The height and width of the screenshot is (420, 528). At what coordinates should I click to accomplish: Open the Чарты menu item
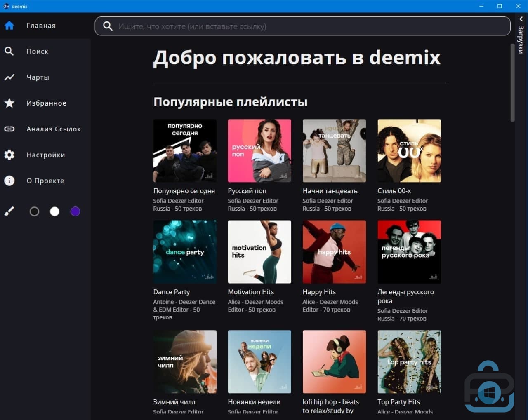[45, 77]
